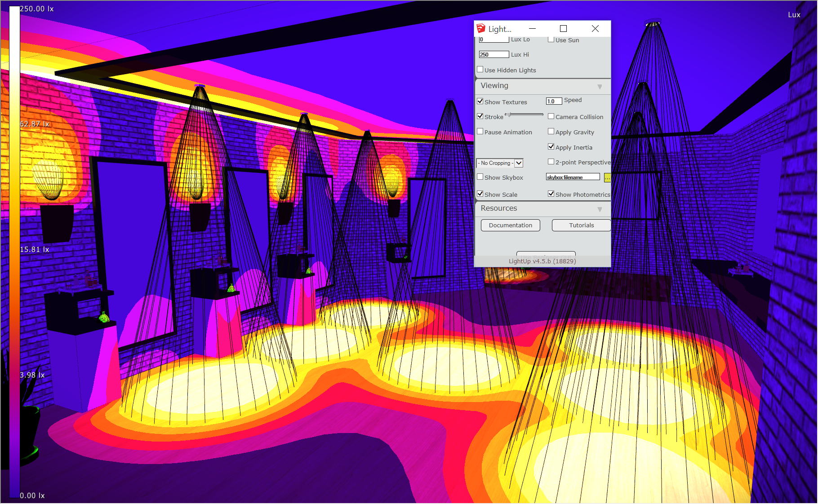Viewport: 818px width, 504px height.
Task: Turn on Apply Gravity
Action: (x=551, y=132)
